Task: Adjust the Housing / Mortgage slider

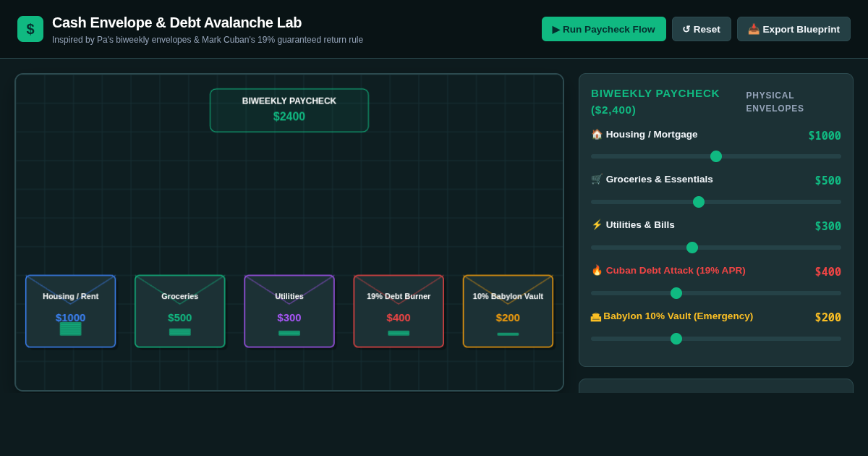Action: [716, 156]
